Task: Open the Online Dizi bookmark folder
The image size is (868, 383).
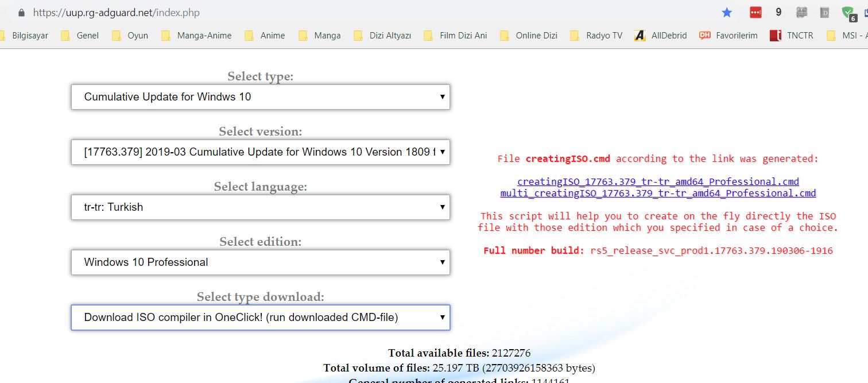Action: 529,36
